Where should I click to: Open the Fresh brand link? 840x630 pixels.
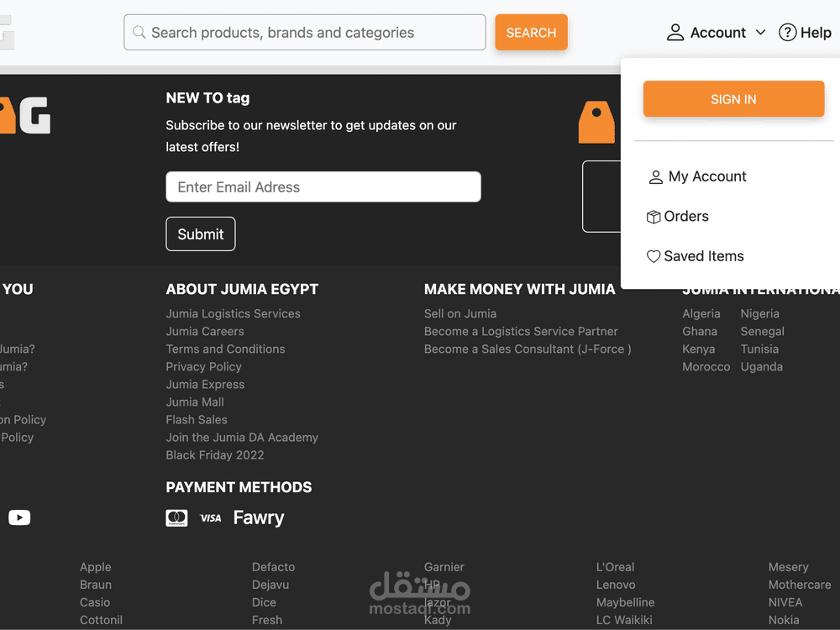pyautogui.click(x=267, y=620)
